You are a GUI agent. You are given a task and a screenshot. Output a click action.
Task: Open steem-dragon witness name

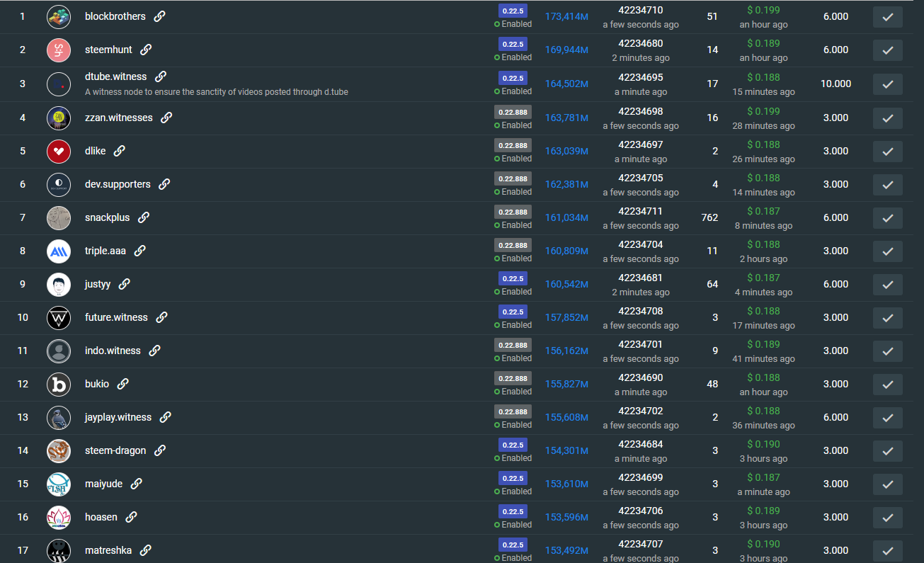[x=115, y=450]
